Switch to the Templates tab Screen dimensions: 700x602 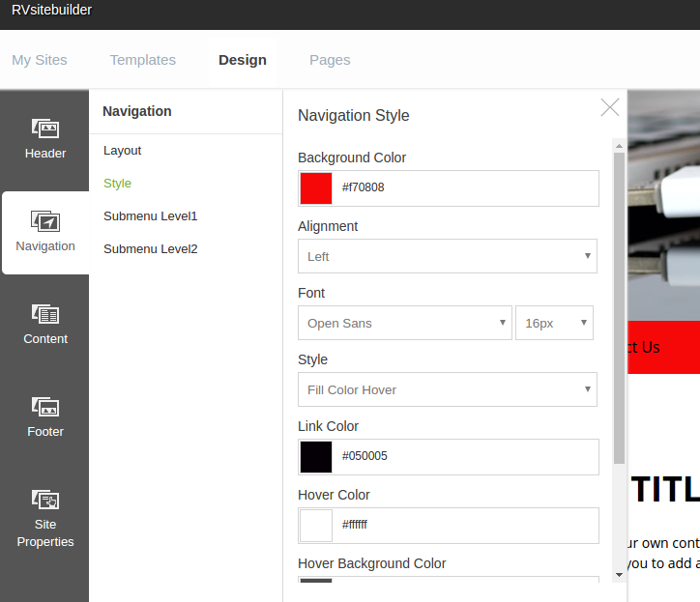pos(143,60)
